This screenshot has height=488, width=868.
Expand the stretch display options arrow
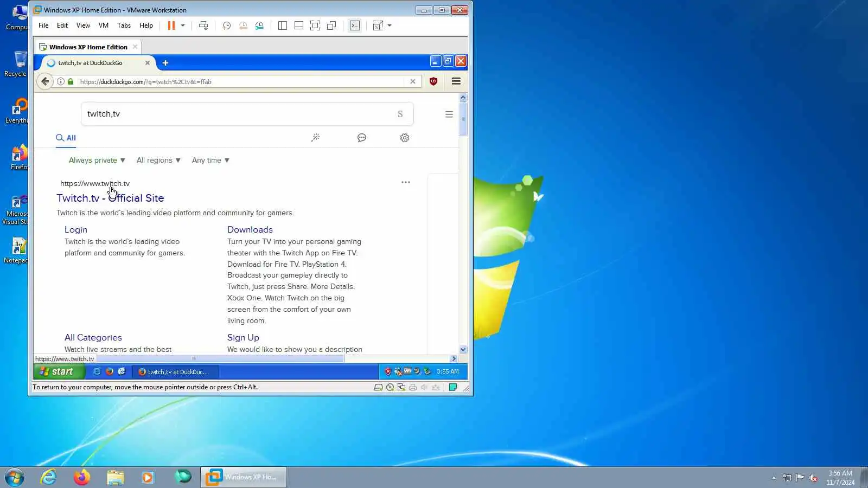click(390, 25)
